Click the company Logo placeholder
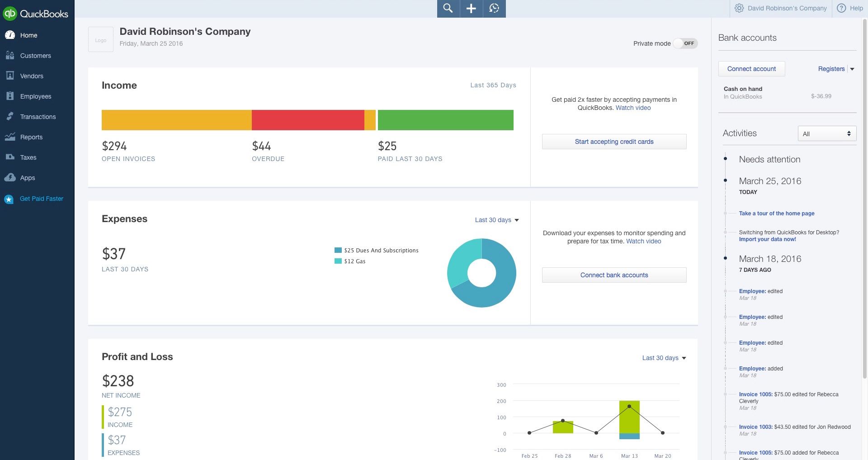The width and height of the screenshot is (868, 460). (x=101, y=40)
